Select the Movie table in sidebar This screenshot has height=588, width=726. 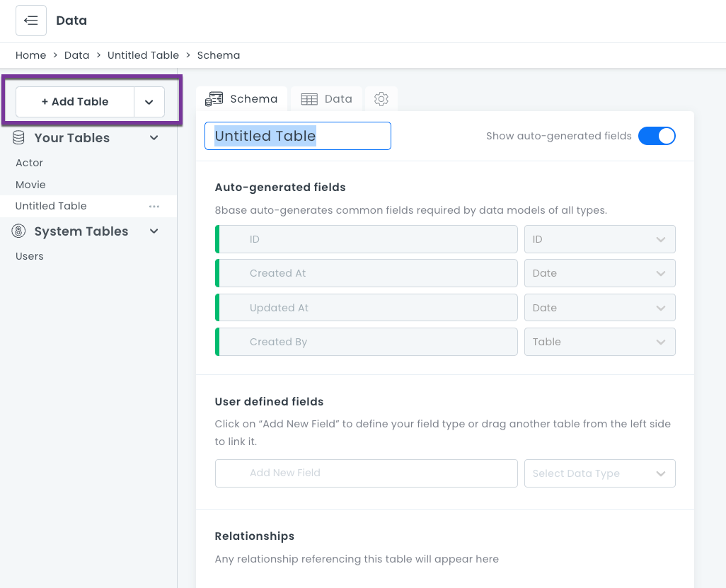click(30, 185)
